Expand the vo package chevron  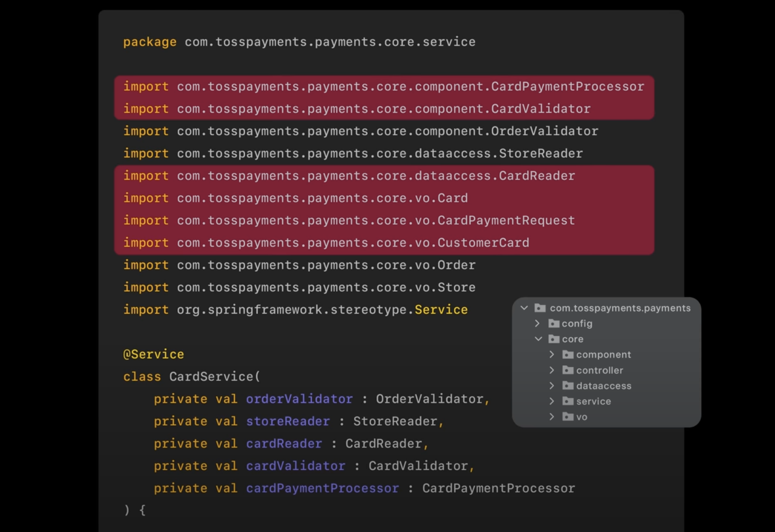coord(552,417)
